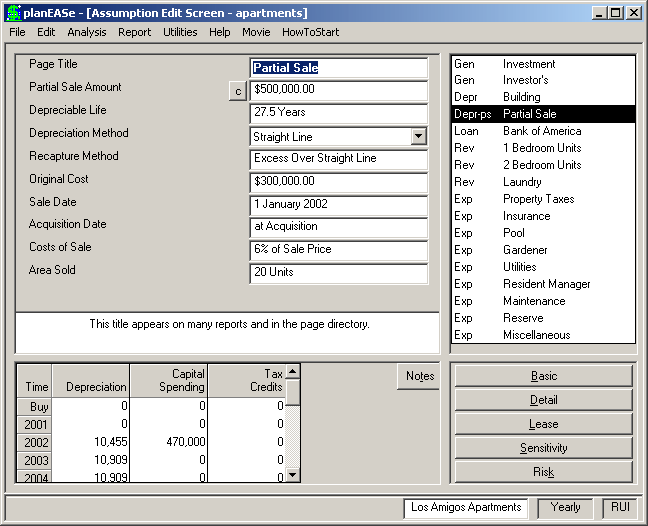Select the Resident Manager expense entry
Viewport: 648px width, 526px height.
[x=543, y=284]
